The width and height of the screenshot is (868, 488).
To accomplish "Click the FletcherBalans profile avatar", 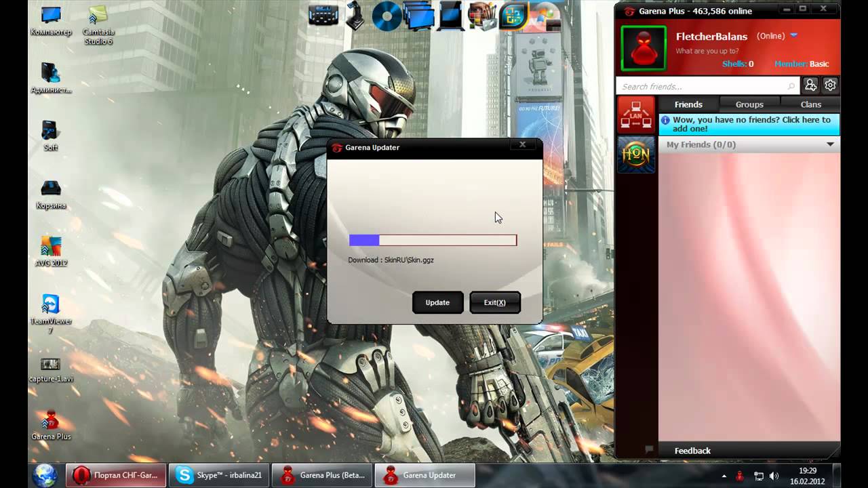I will 644,48.
